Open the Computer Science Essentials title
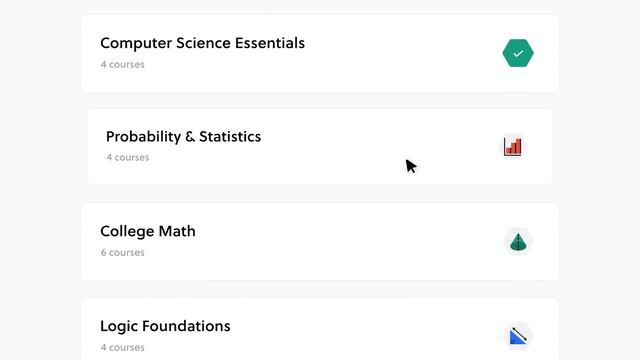 202,43
